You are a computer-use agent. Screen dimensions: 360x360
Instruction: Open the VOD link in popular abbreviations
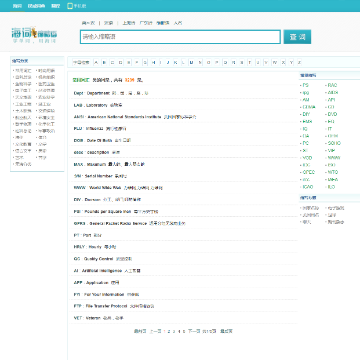point(307,158)
